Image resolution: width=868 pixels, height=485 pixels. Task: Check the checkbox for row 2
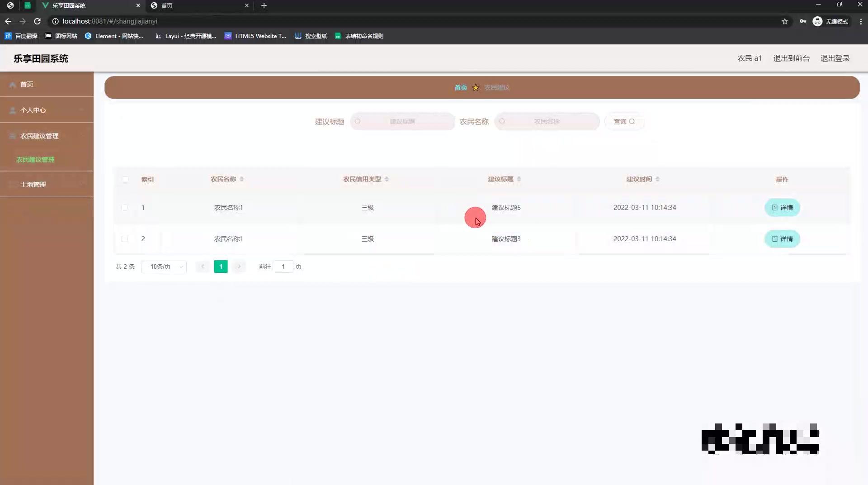[125, 239]
